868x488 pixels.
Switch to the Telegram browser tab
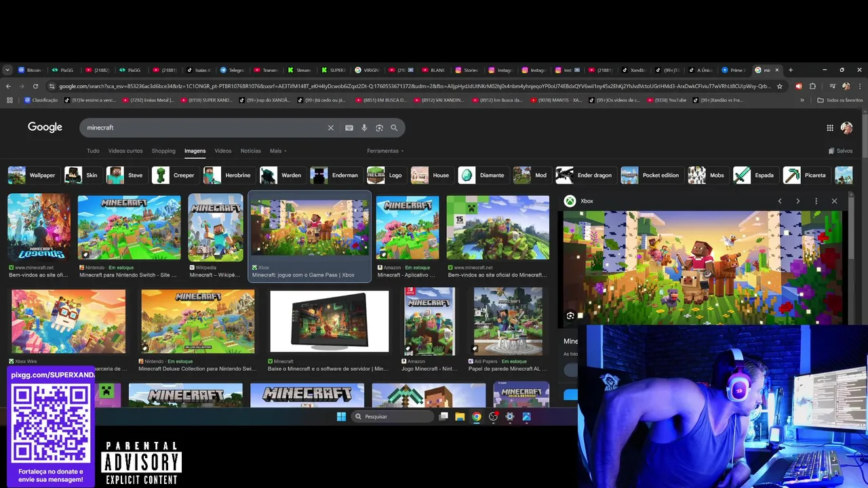click(233, 70)
